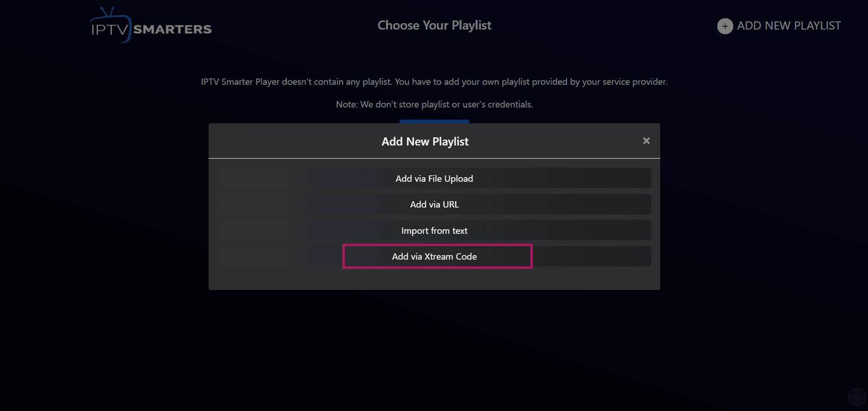Click the empty dialog area beneath the options

pyautogui.click(x=434, y=279)
